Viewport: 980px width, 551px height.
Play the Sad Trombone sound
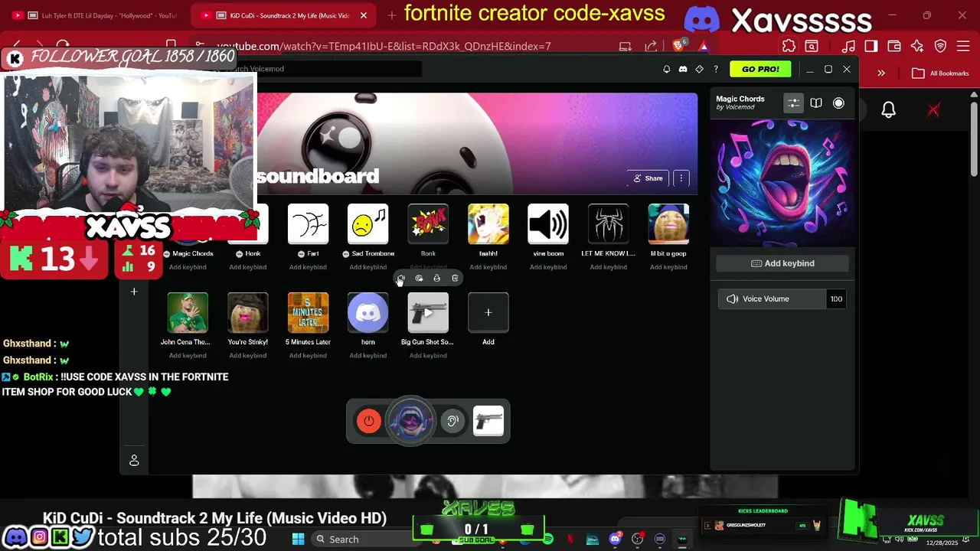tap(367, 224)
